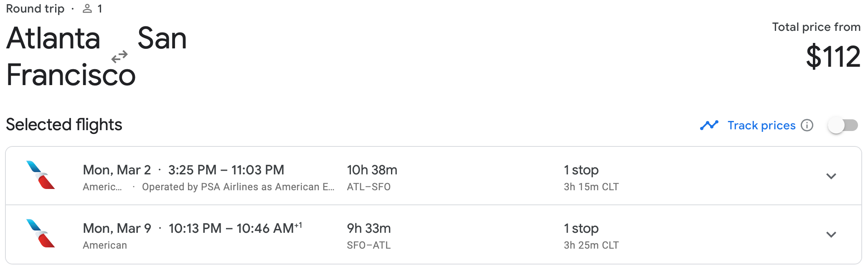868x272 pixels.
Task: Click the Track prices label
Action: (761, 125)
